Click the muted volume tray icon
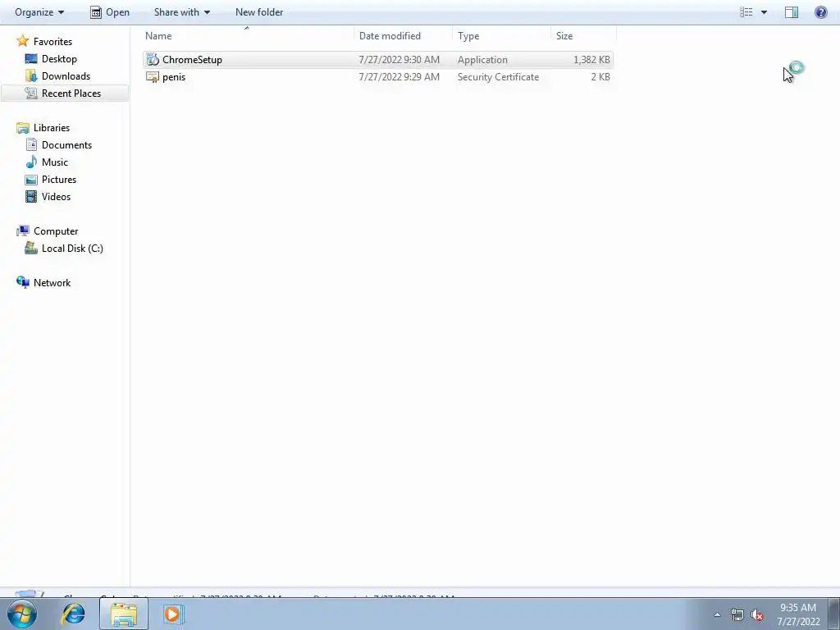The height and width of the screenshot is (630, 840). pos(757,614)
